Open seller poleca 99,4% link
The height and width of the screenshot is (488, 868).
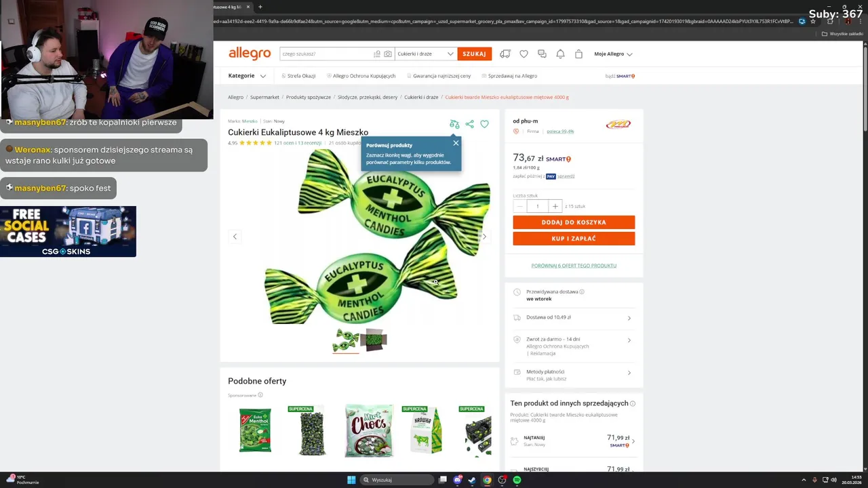(560, 131)
